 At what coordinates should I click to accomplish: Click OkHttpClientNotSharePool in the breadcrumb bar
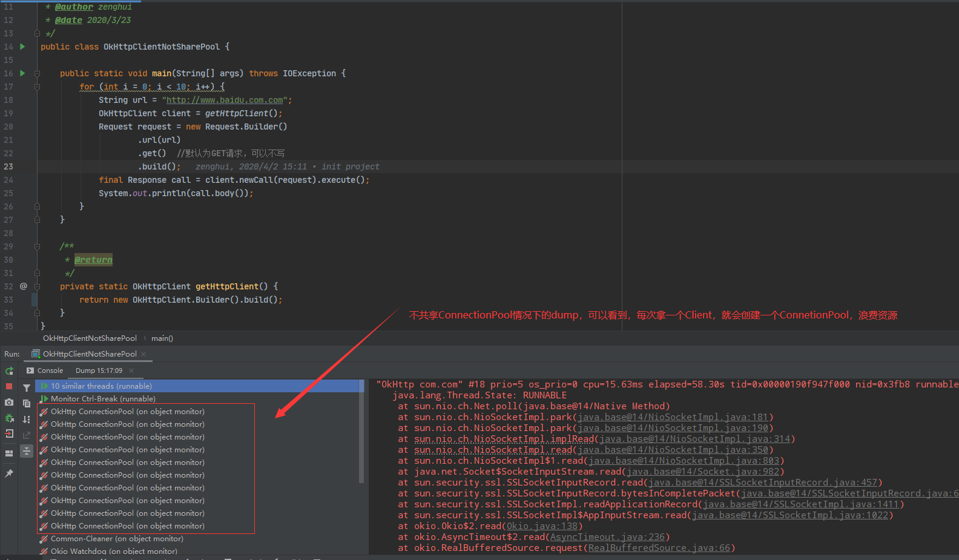click(x=90, y=338)
